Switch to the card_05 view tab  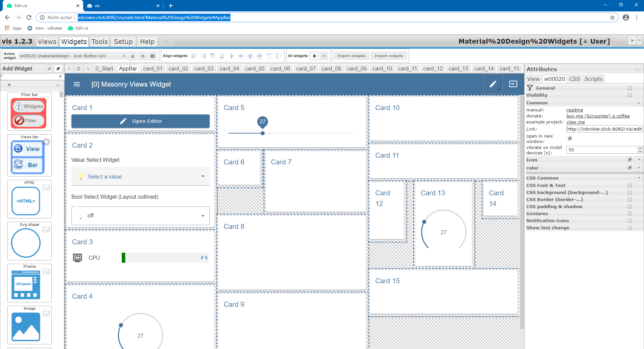pos(255,68)
